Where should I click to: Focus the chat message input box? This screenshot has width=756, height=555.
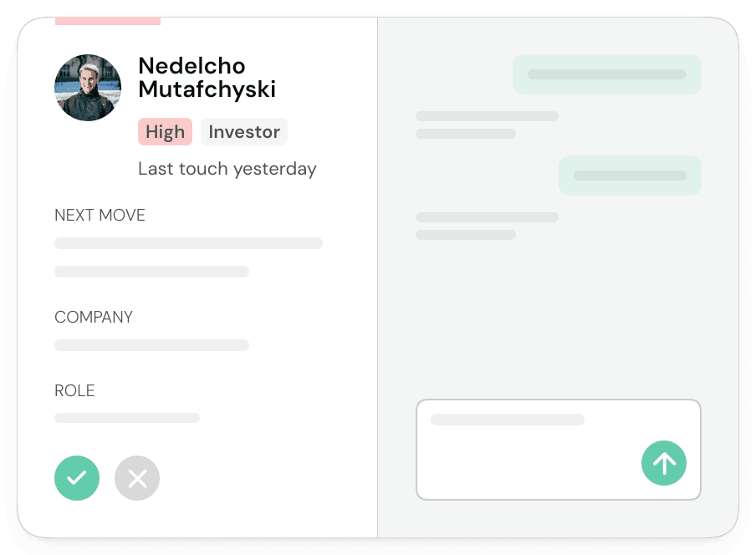point(559,450)
